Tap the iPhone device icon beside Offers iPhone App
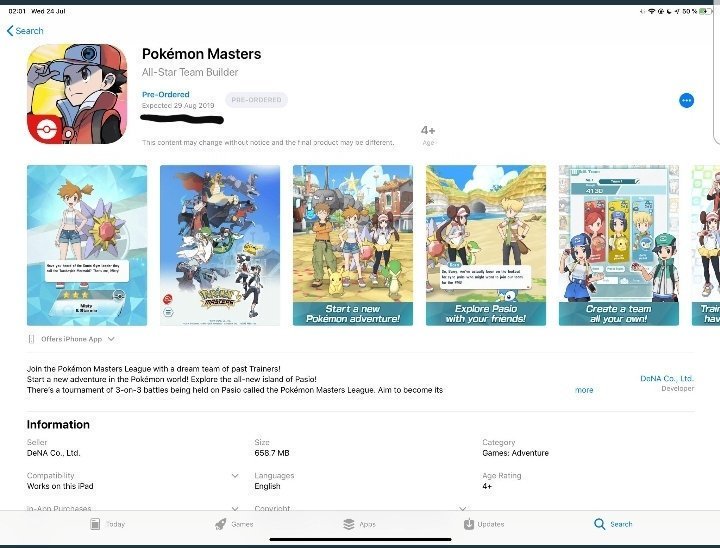 [x=31, y=339]
